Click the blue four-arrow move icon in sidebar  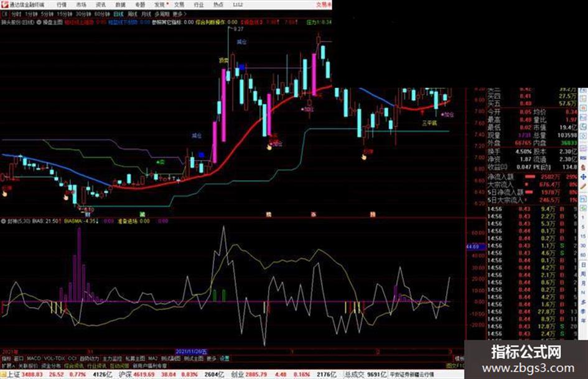(x=583, y=177)
